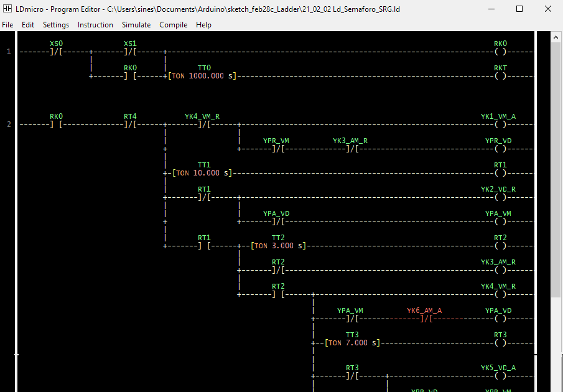
Task: Open the Edit menu
Action: coord(27,25)
